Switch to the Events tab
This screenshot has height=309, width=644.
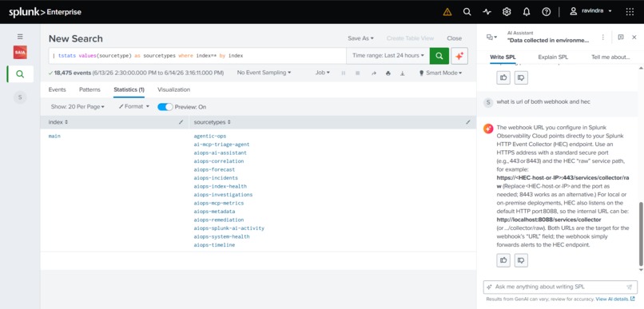57,89
